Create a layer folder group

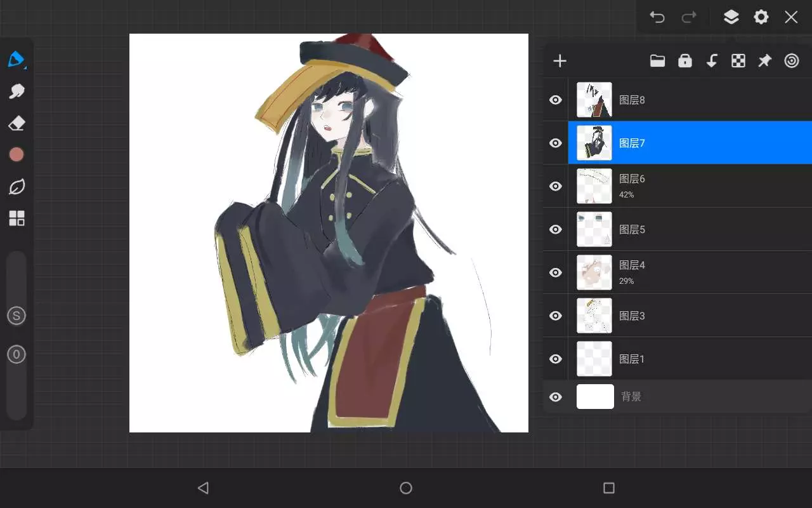pyautogui.click(x=657, y=61)
